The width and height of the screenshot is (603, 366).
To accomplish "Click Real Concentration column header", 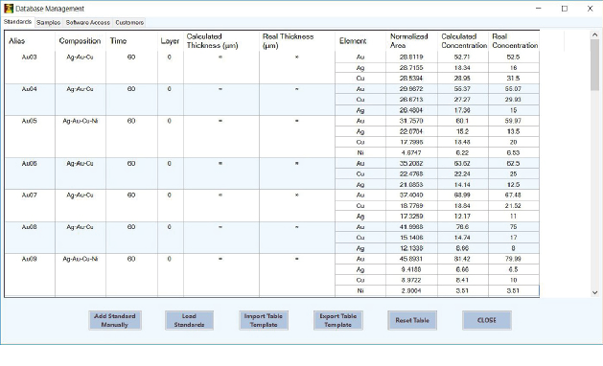I will tap(514, 41).
